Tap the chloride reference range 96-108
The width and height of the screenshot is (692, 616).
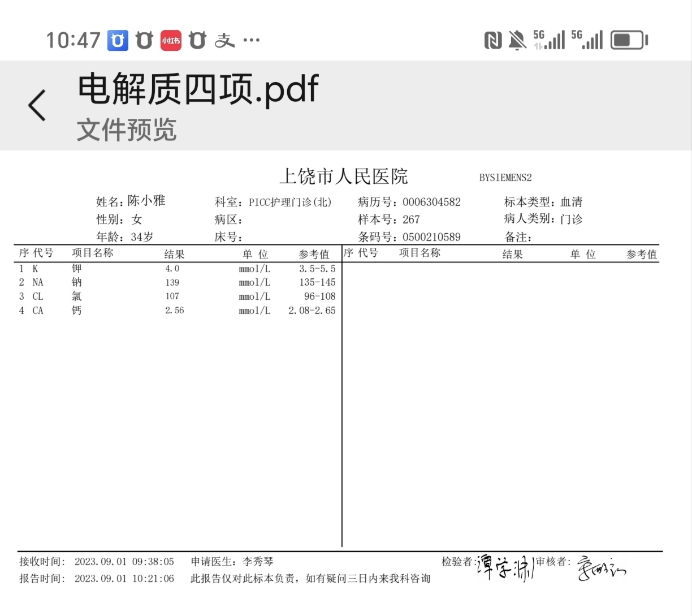click(x=320, y=296)
